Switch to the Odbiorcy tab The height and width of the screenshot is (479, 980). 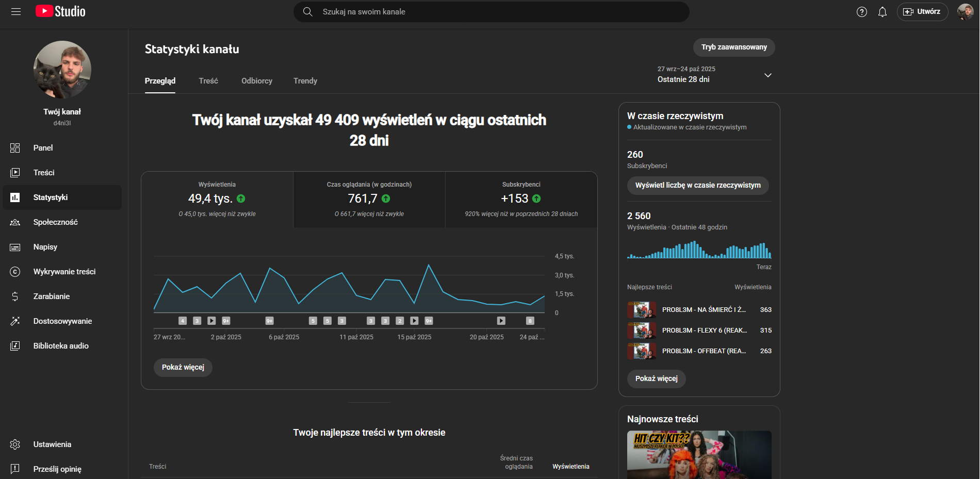(256, 81)
